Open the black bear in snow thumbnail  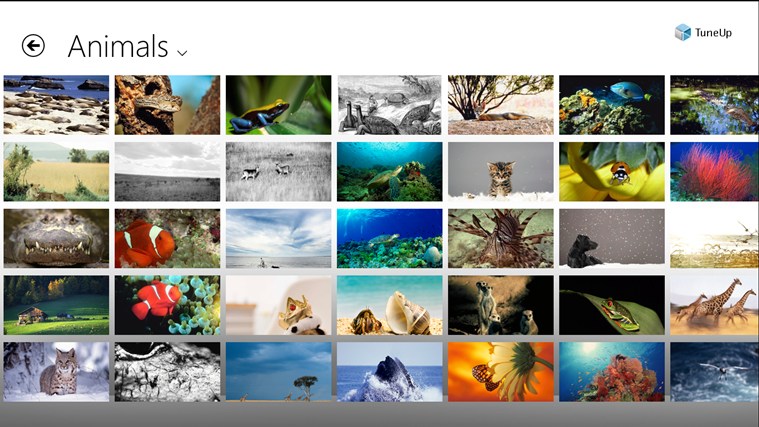pyautogui.click(x=611, y=238)
